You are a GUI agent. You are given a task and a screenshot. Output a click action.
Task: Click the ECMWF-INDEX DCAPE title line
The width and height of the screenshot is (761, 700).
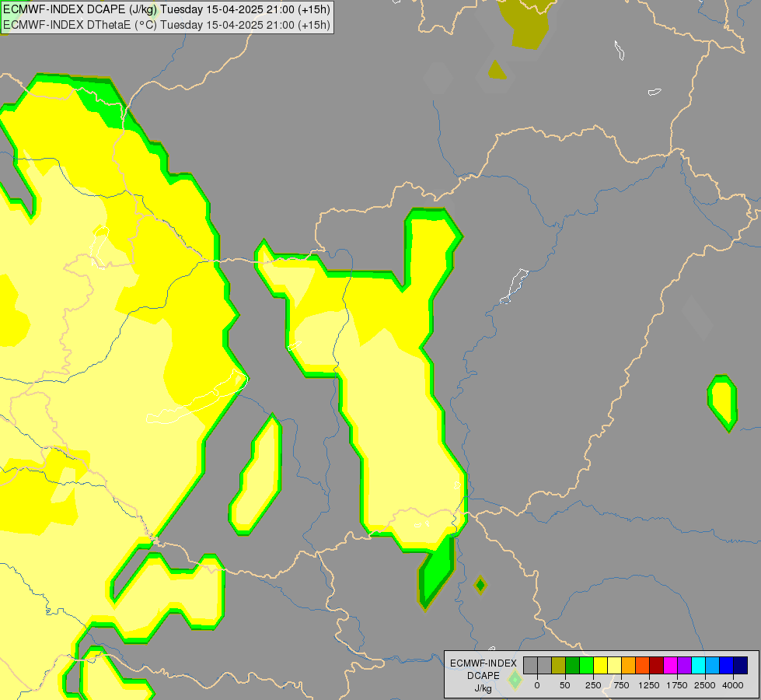click(x=166, y=9)
